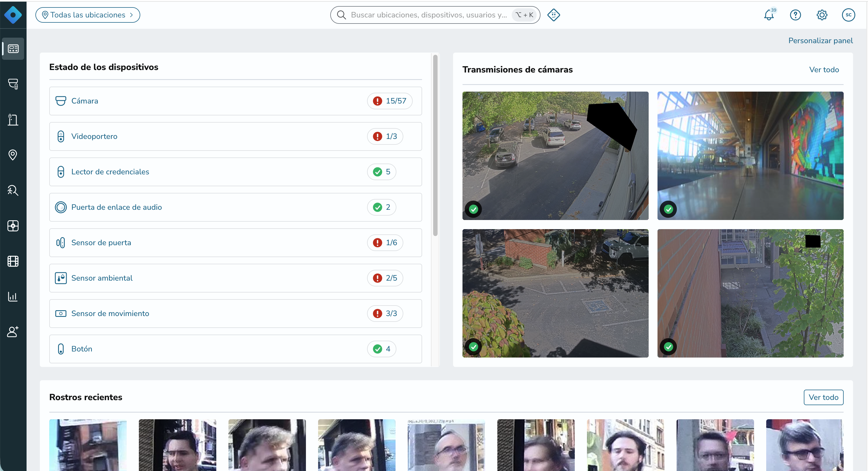
Task: Click the device status list scrollbar
Action: point(435,145)
